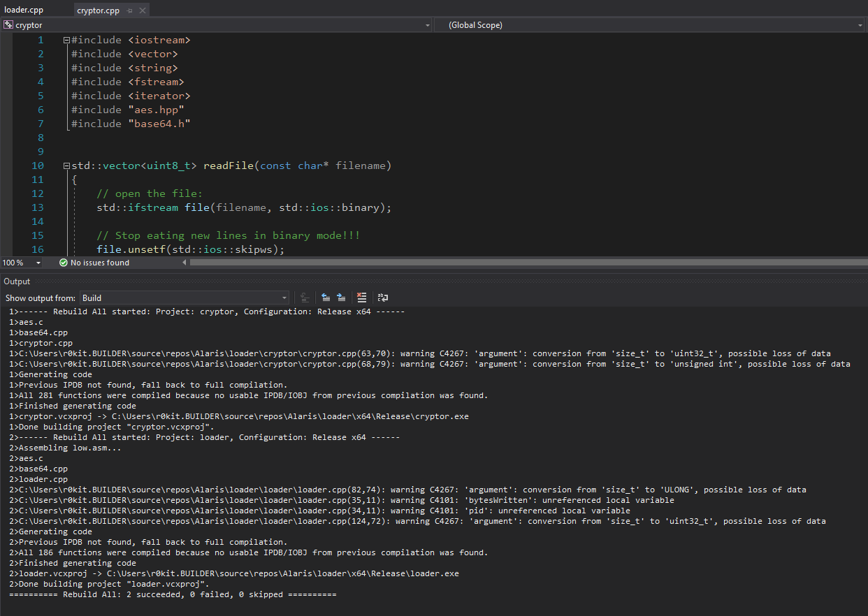The height and width of the screenshot is (616, 868).
Task: Collapse the #include region at line 1
Action: click(65, 40)
